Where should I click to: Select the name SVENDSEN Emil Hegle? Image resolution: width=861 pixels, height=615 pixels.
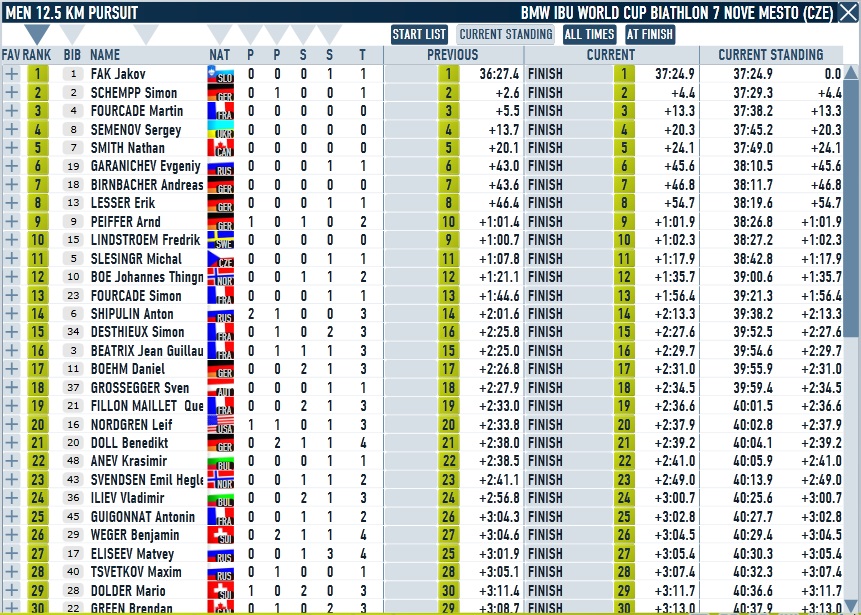point(147,480)
